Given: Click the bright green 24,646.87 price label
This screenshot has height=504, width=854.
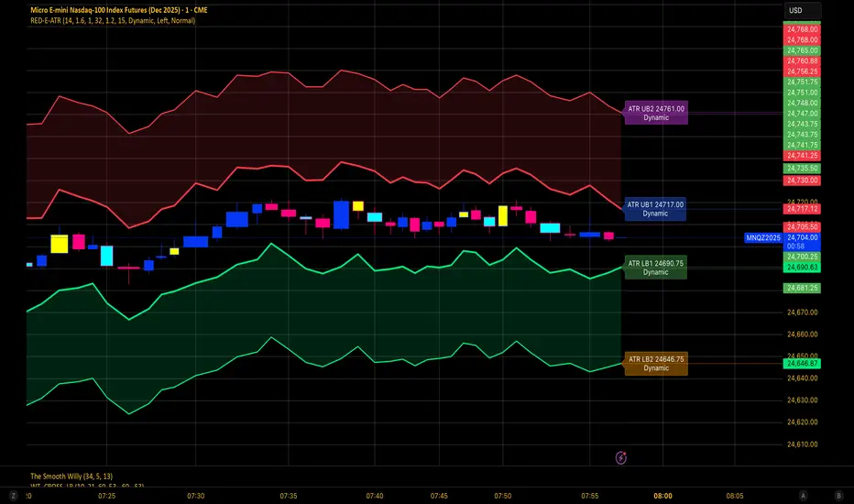Looking at the screenshot, I should 803,364.
